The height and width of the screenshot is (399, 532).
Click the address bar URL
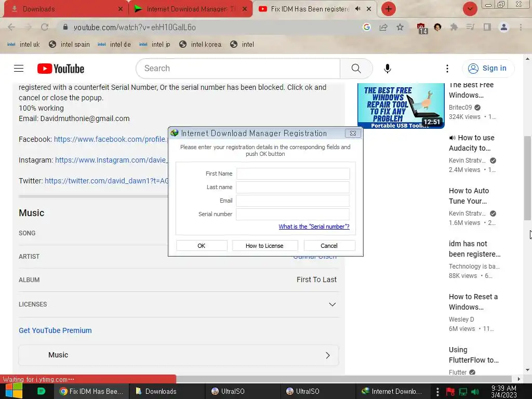(x=135, y=27)
